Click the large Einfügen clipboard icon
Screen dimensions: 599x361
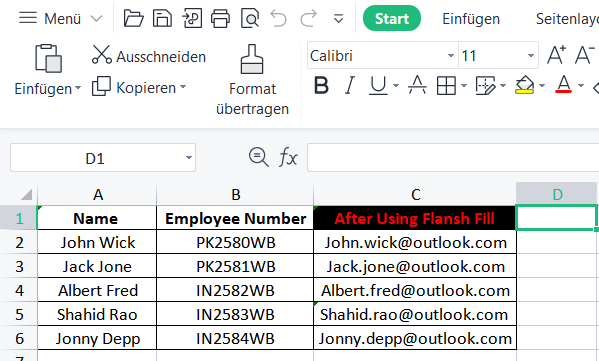tap(48, 58)
